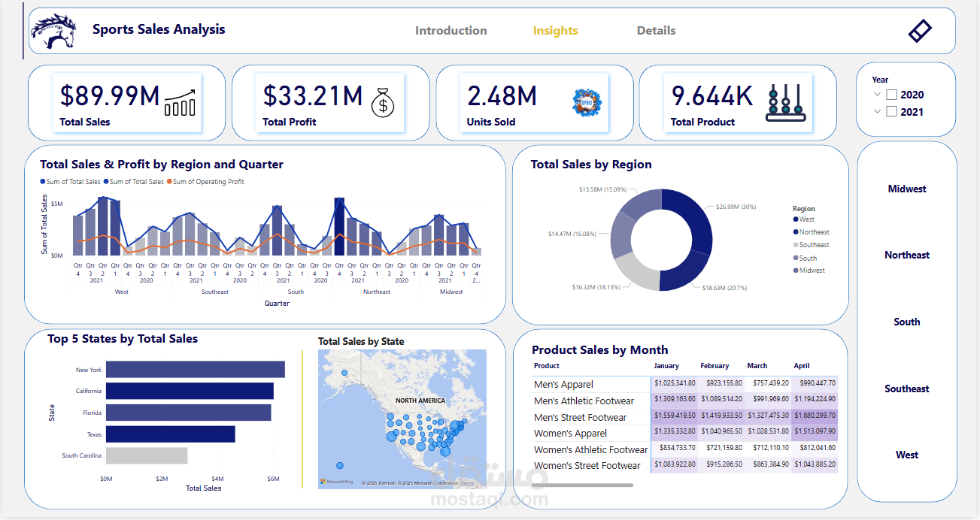
Task: Open the Introduction tab
Action: pos(451,31)
